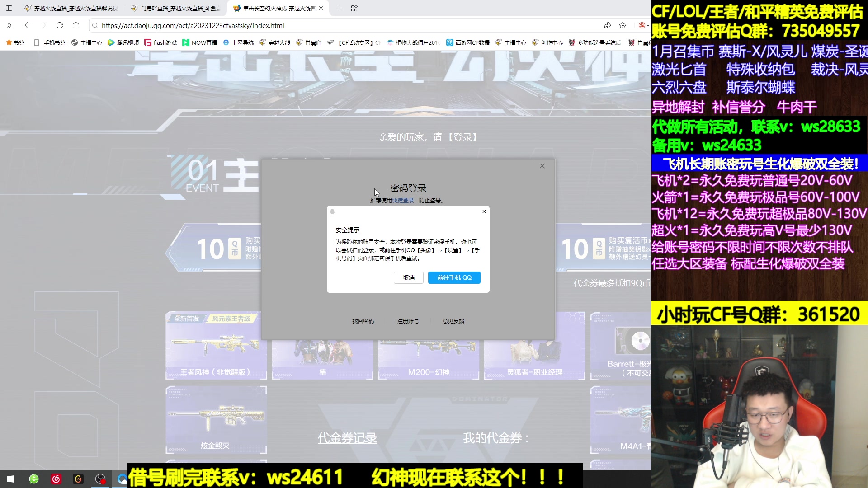This screenshot has width=868, height=488.
Task: Open 穿越火线 bookmark
Action: pos(275,42)
